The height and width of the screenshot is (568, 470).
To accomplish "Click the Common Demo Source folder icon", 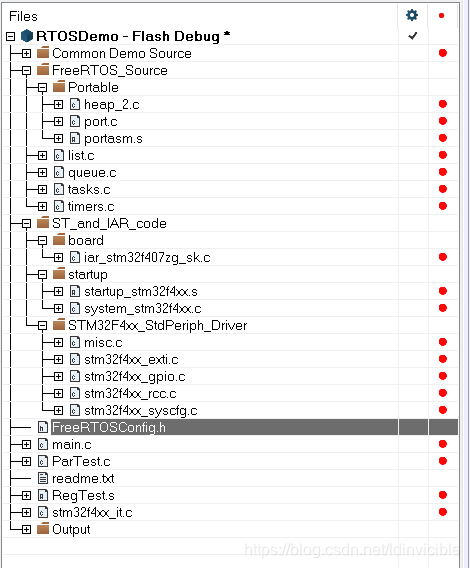I will click(43, 53).
